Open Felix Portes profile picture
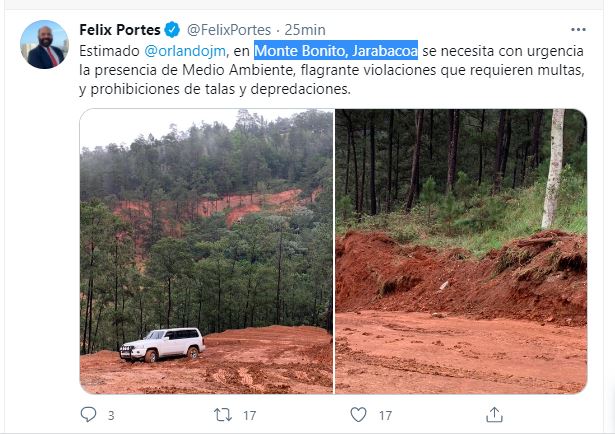Screen dimensions: 615x434 (x=44, y=44)
